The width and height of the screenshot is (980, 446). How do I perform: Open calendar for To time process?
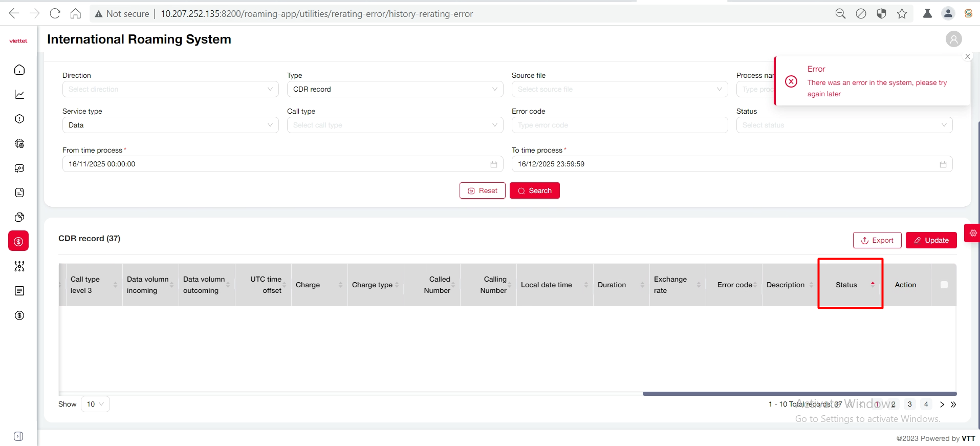tap(943, 164)
